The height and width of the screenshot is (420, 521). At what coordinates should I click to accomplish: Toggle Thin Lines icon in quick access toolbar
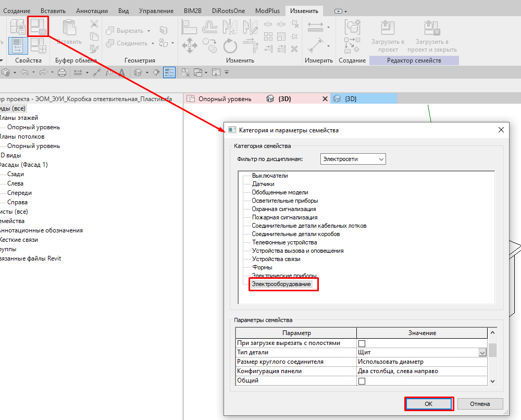point(169,72)
